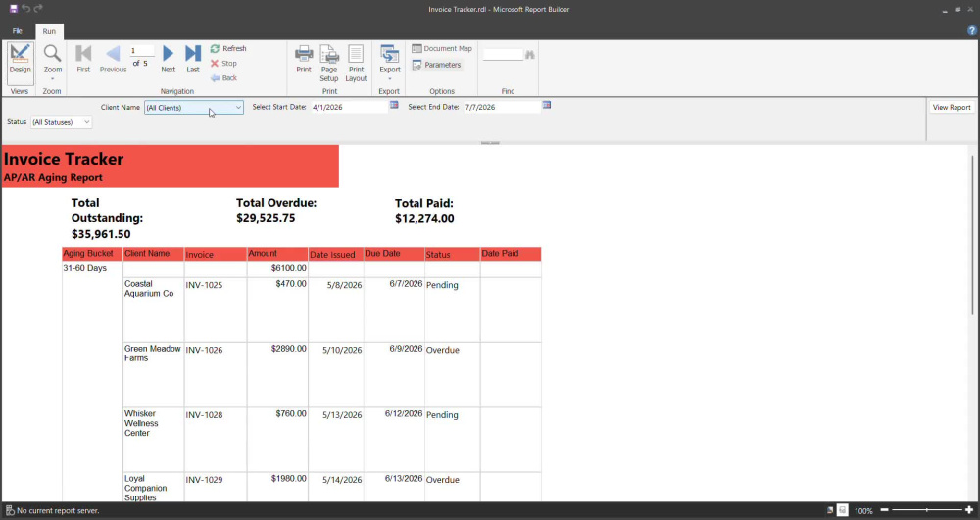Click the Back navigation button
This screenshot has width=980, height=520.
point(223,78)
